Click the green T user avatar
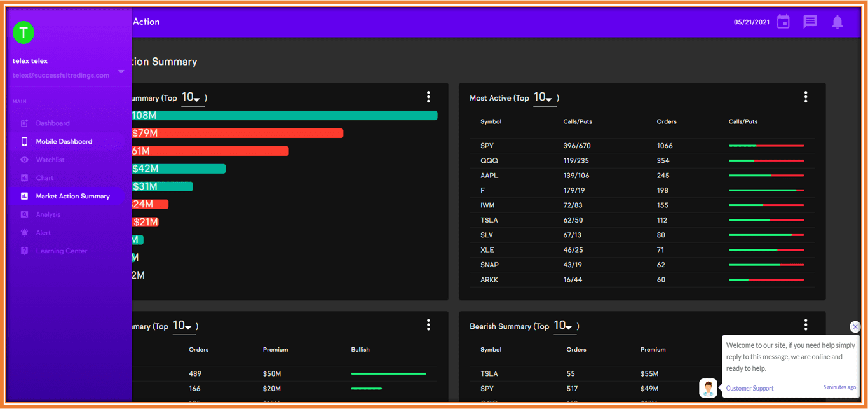The height and width of the screenshot is (409, 868). point(24,32)
